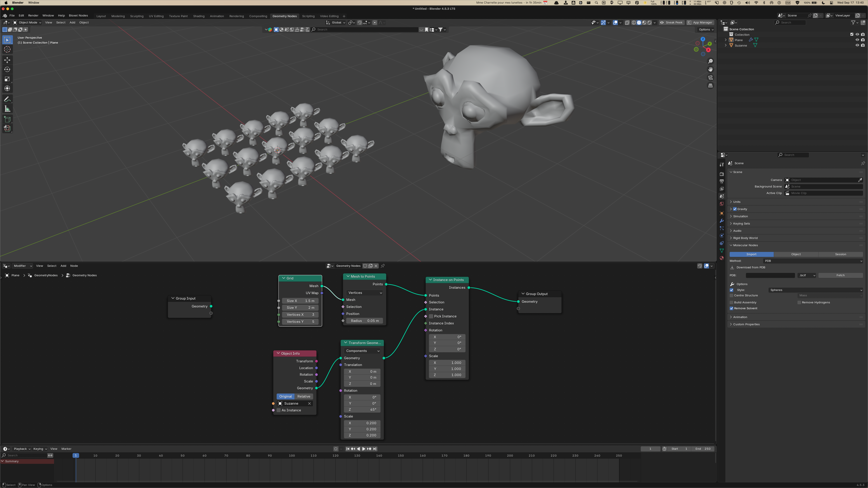Open the World properties tab icon

pyautogui.click(x=722, y=204)
